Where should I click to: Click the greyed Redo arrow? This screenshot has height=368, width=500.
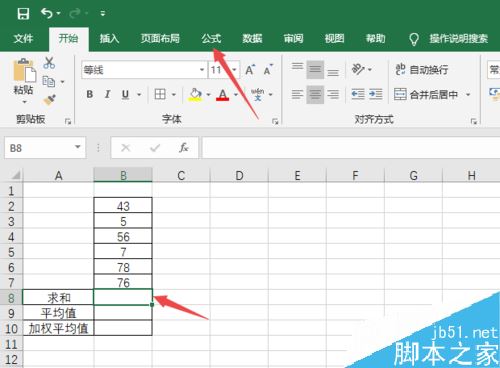[x=75, y=13]
